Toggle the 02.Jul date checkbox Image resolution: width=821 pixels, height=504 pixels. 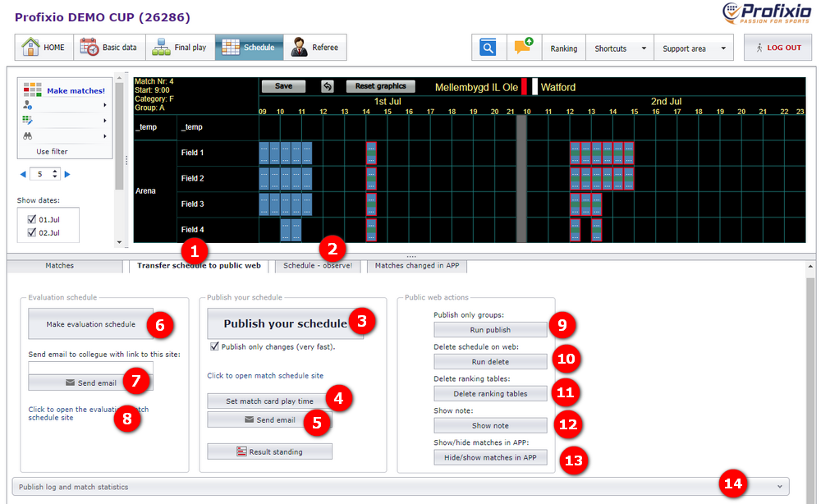(32, 232)
